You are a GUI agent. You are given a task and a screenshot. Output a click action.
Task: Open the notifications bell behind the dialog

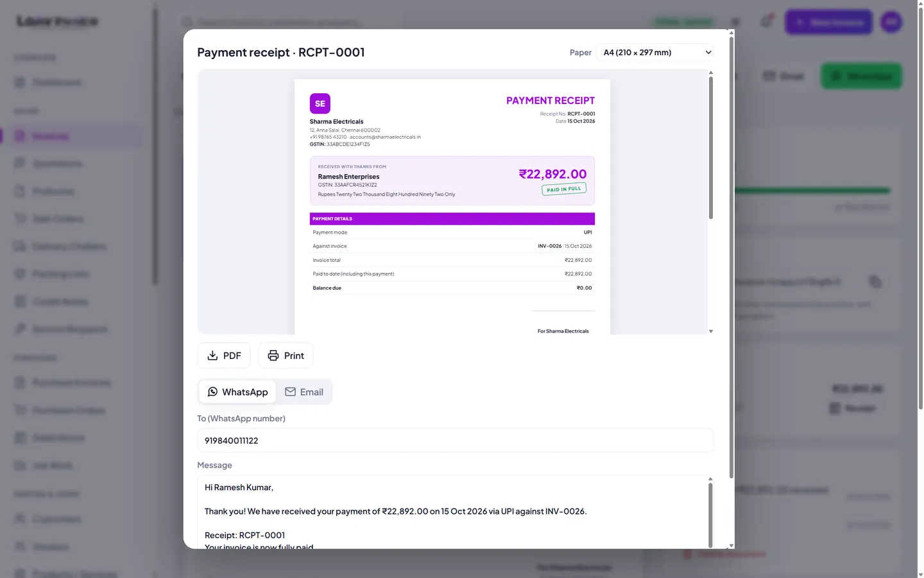coord(766,22)
